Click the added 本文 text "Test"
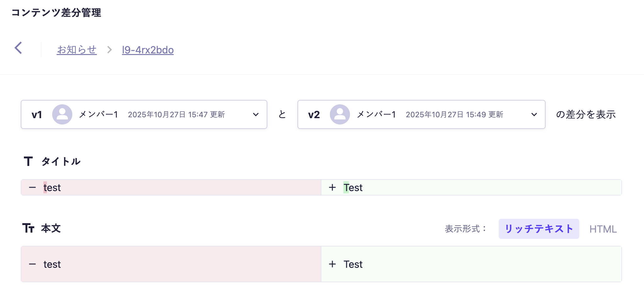Image resolution: width=644 pixels, height=303 pixels. point(353,264)
